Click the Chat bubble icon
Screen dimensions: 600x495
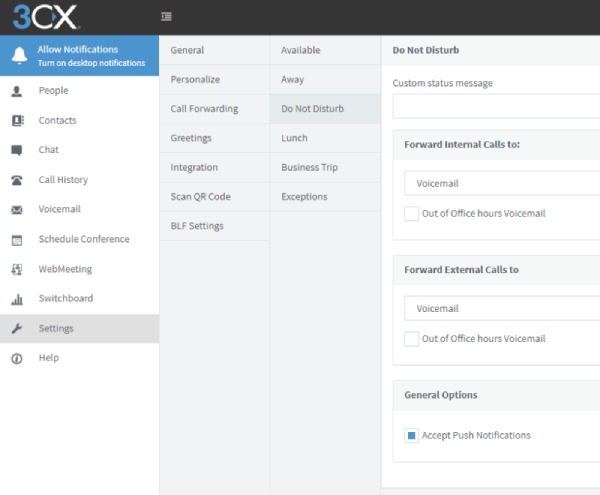coord(16,150)
